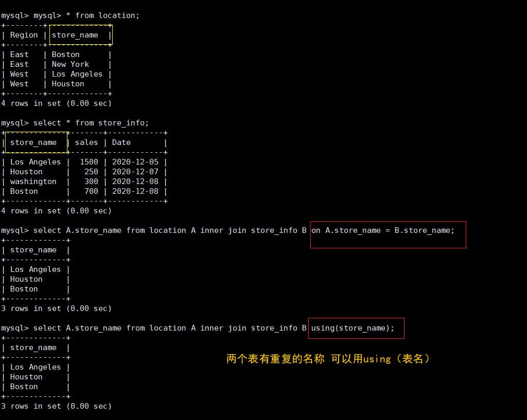Select "2020-12-08" in the washington row
The height and width of the screenshot is (420, 527).
[x=135, y=181]
